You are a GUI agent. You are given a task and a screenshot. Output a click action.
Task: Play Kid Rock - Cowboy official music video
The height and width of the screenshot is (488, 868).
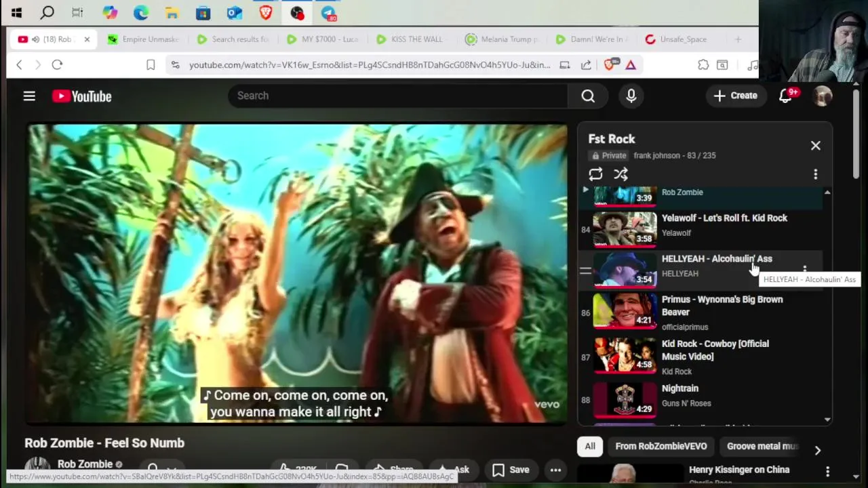point(702,357)
